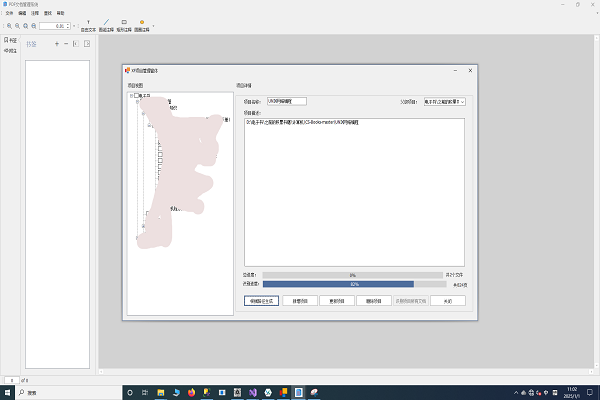Open the parent project dropdown in dialog
Viewport: 600px width, 400px height.
pos(445,102)
